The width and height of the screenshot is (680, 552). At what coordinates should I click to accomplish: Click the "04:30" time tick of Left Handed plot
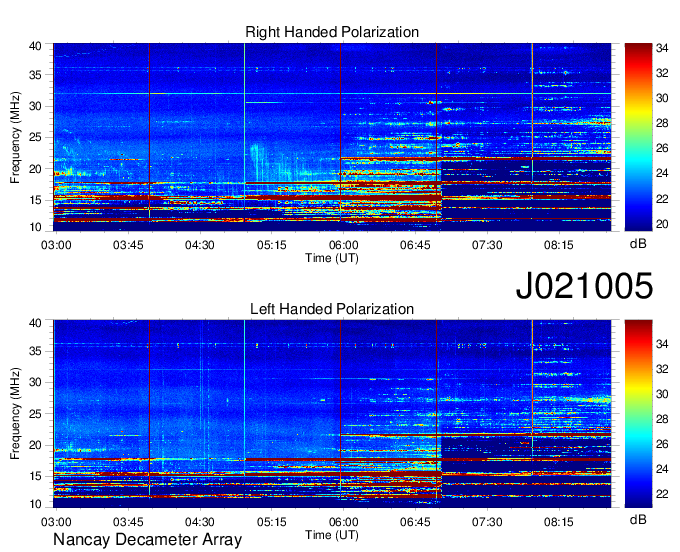(200, 522)
